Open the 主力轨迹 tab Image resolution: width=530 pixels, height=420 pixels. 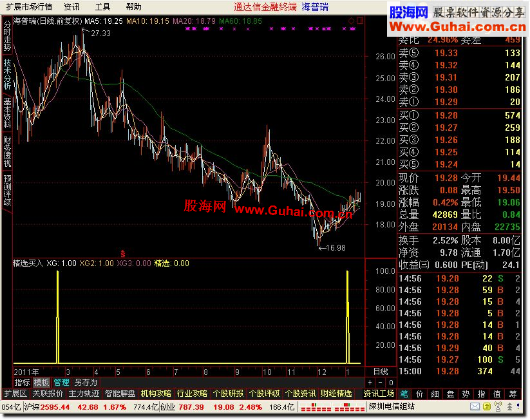(x=84, y=394)
